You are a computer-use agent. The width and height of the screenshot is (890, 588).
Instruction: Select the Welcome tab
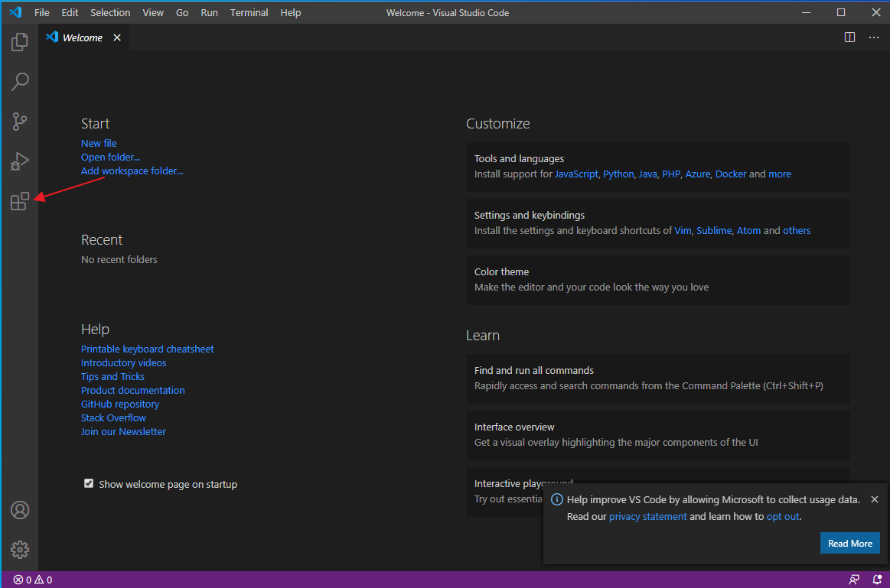click(83, 37)
